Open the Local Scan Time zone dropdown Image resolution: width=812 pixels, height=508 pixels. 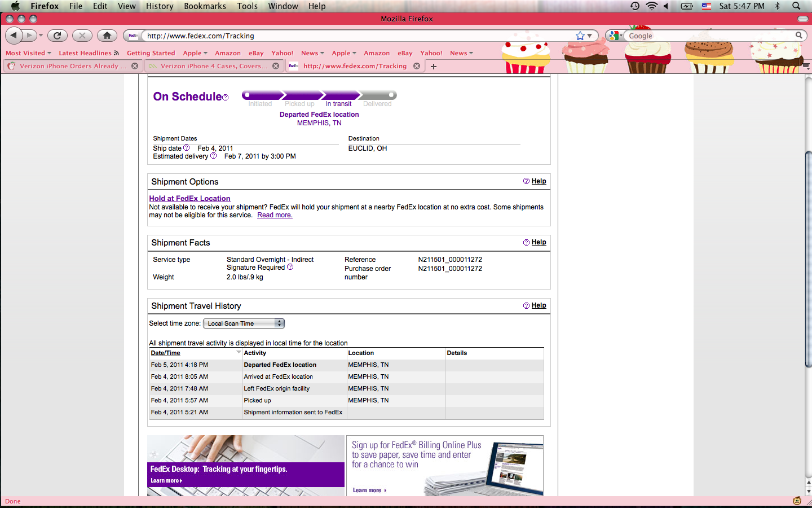pos(244,323)
